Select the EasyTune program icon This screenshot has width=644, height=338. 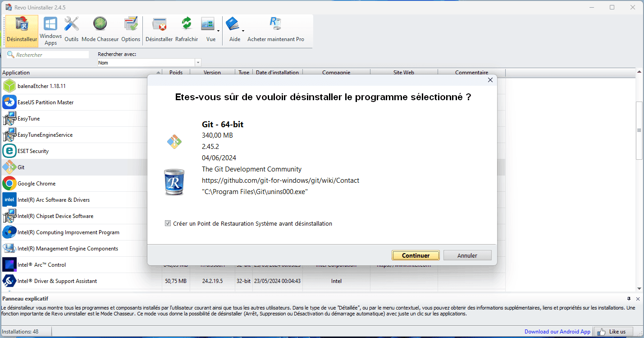(x=9, y=118)
